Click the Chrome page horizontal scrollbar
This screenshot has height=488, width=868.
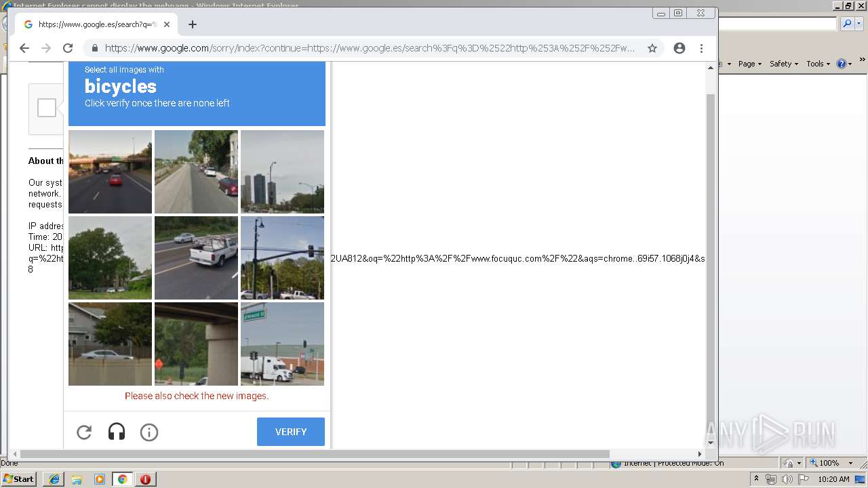coord(315,454)
